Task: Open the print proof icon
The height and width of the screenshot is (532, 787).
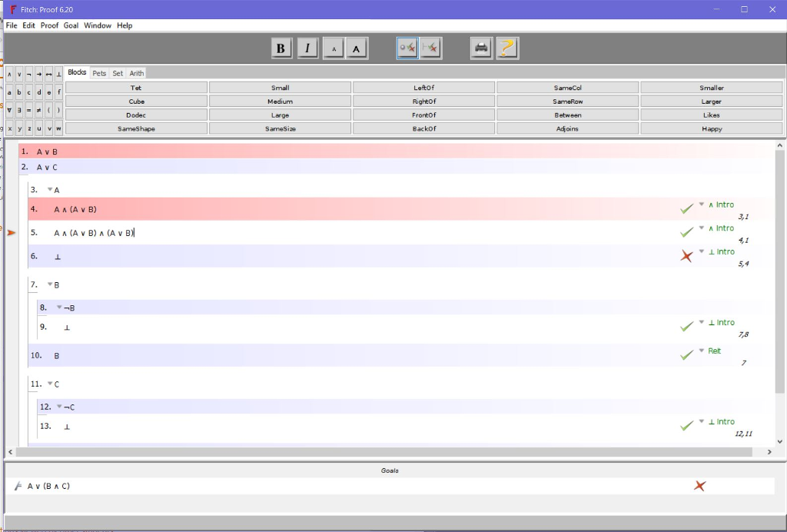Action: [x=480, y=48]
